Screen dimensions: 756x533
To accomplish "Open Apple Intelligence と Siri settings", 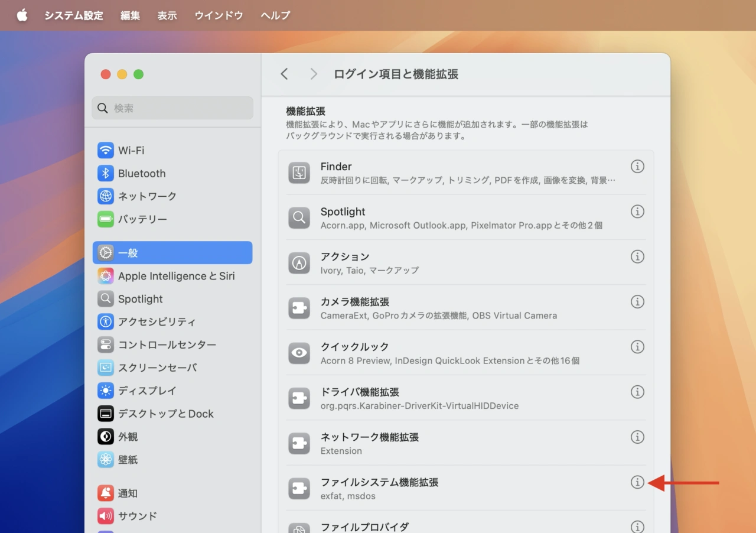I will [x=175, y=276].
